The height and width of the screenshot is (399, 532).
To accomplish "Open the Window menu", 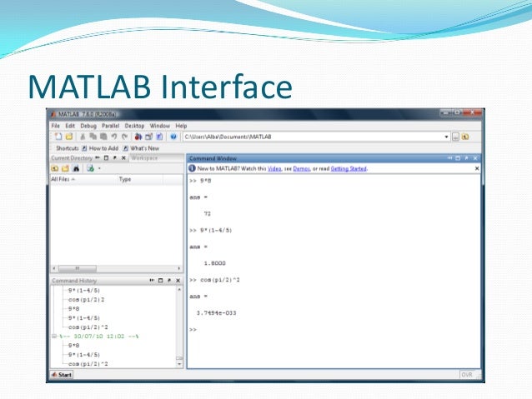I will click(160, 126).
